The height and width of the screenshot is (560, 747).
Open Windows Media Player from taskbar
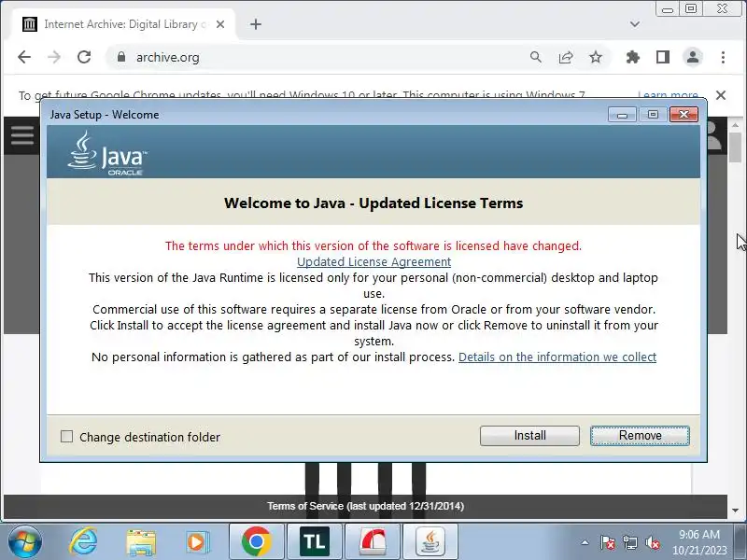pos(197,542)
